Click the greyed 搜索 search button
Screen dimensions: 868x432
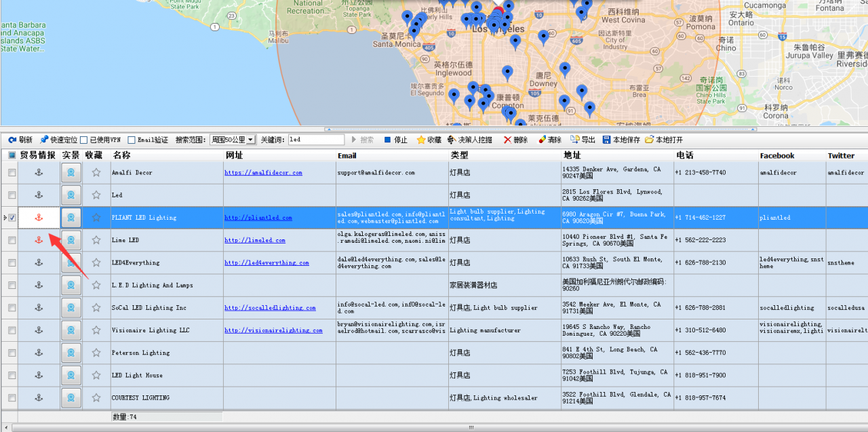[362, 140]
